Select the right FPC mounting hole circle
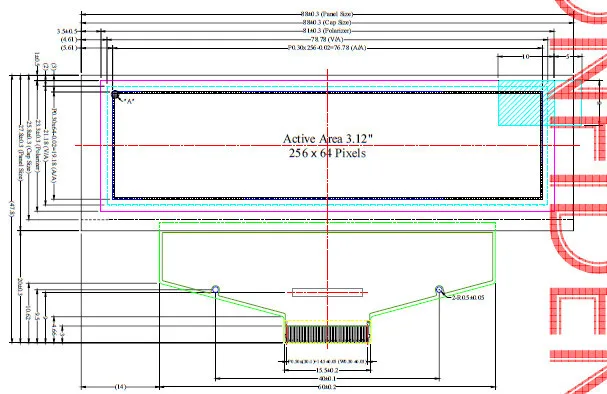607x394 pixels. (439, 290)
